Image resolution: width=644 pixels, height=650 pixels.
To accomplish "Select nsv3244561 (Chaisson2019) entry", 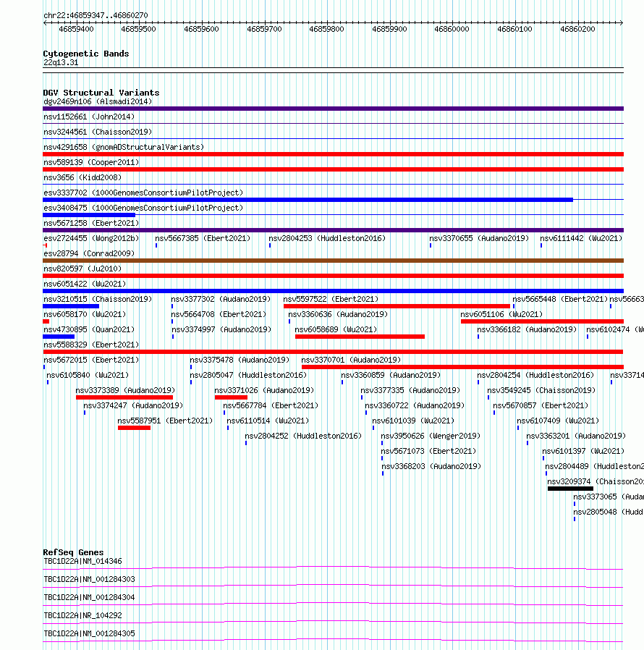I will [x=98, y=132].
